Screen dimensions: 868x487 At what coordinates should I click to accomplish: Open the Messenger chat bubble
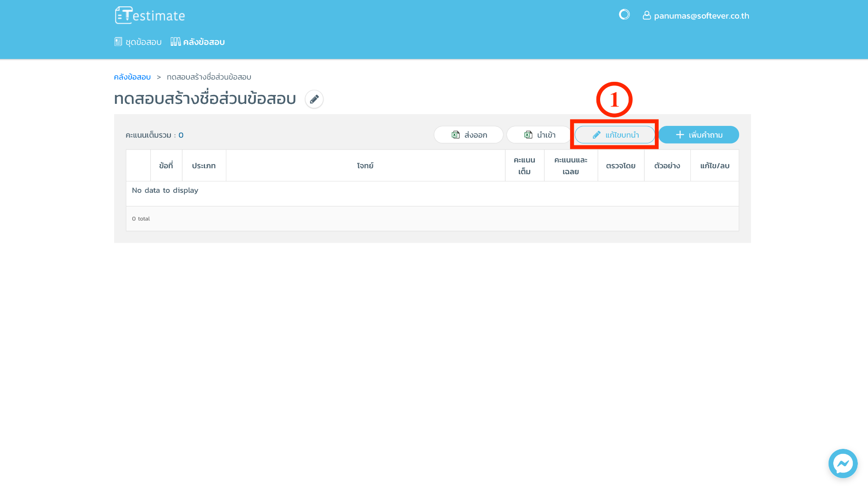coord(843,463)
